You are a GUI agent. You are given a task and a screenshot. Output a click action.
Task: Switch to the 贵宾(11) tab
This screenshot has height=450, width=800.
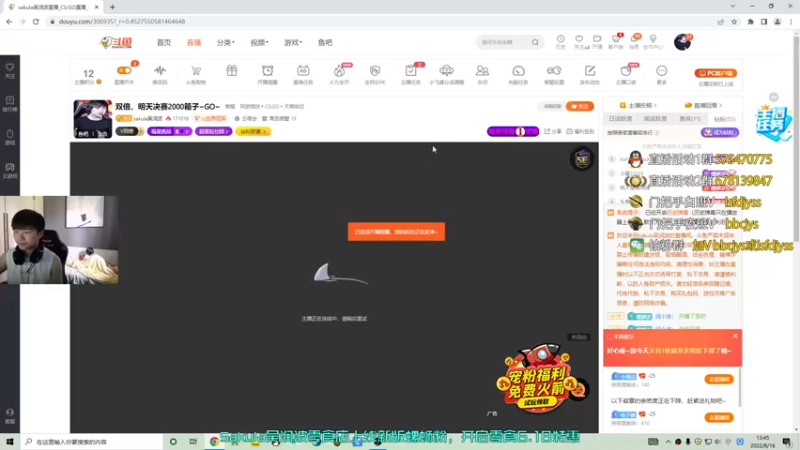[690, 118]
